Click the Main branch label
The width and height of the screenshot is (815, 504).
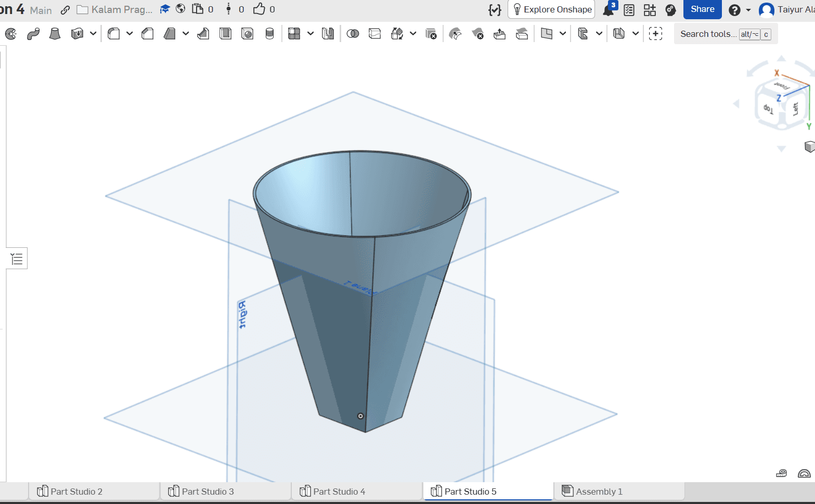click(41, 10)
